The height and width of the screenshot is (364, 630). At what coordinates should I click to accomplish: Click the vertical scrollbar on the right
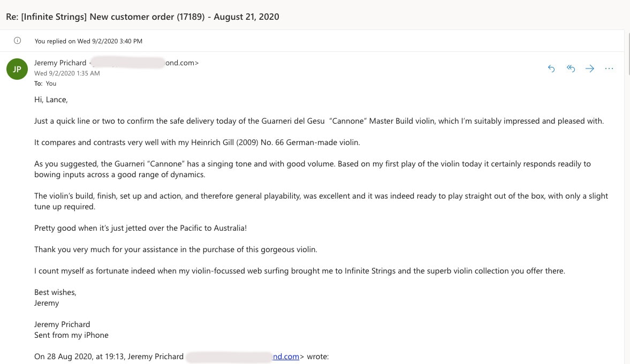pos(627,198)
